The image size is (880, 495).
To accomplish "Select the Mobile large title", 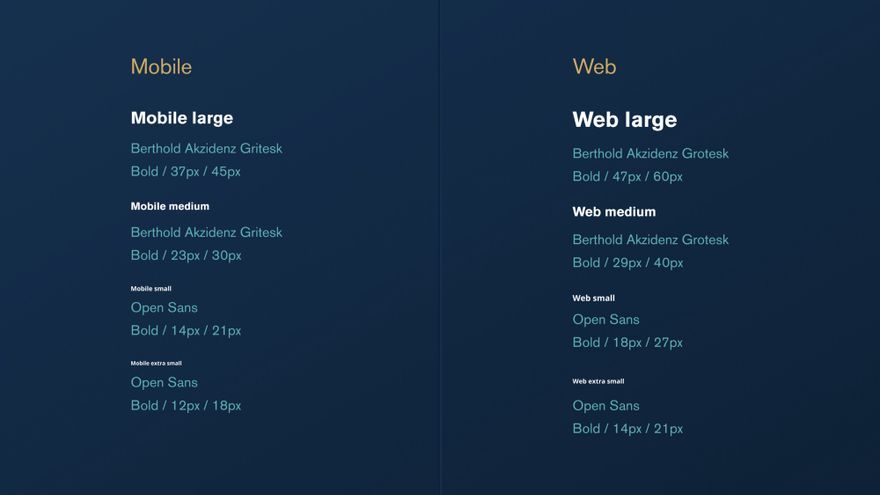I will (182, 118).
